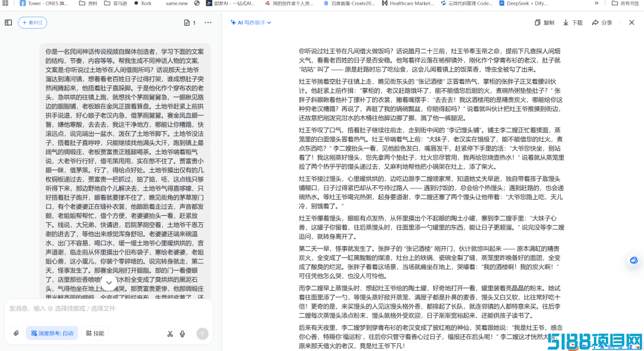Download the document with 下载
644x351 pixels.
(573, 23)
